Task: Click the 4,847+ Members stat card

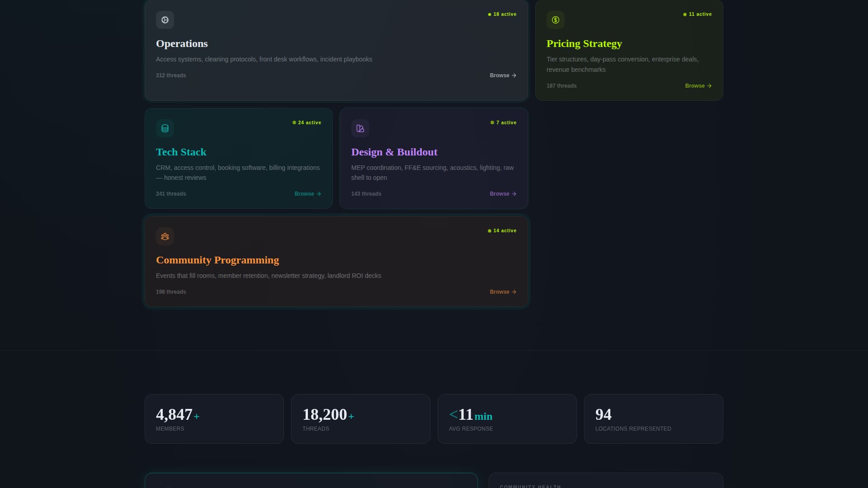Action: click(x=214, y=419)
